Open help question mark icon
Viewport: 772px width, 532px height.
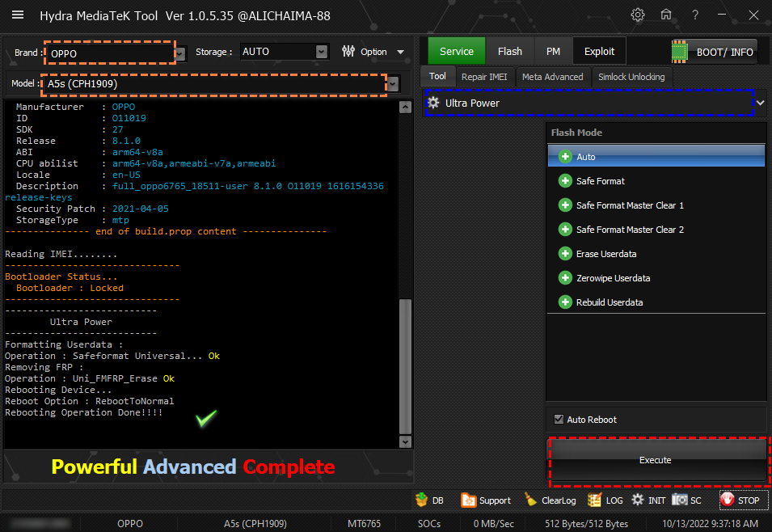694,15
